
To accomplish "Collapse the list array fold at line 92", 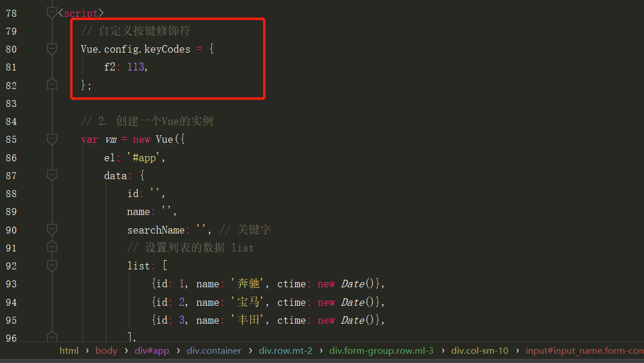I will click(51, 265).
